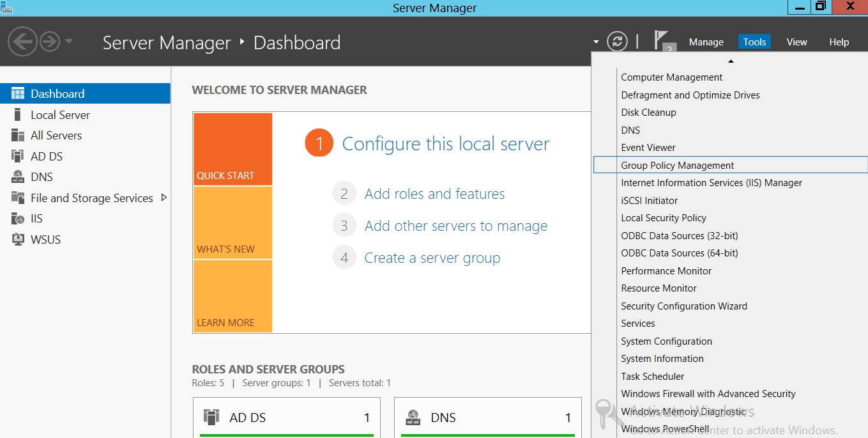
Task: Open the AD DS role tile icon
Action: [211, 417]
